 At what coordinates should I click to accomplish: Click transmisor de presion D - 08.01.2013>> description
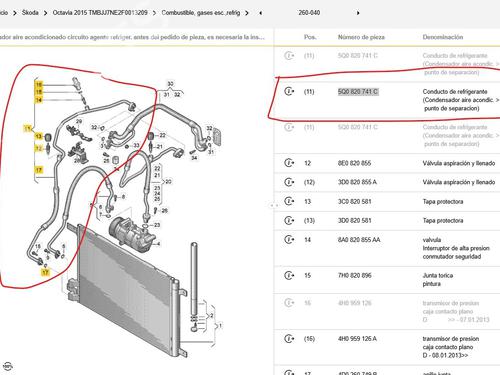pos(451,347)
